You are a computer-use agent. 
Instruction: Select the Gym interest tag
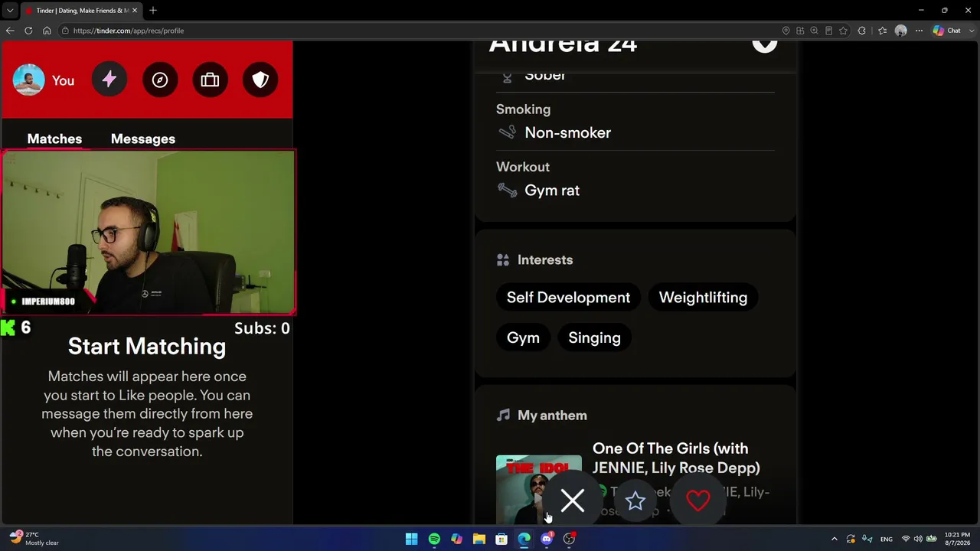click(x=523, y=337)
